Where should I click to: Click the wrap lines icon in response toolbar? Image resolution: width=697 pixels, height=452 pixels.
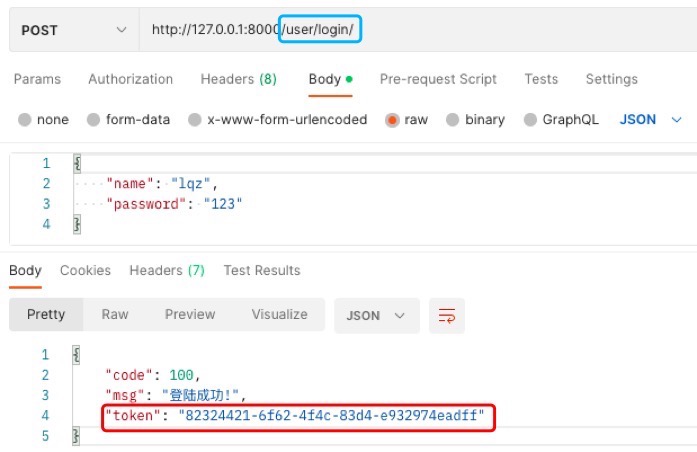pyautogui.click(x=446, y=315)
